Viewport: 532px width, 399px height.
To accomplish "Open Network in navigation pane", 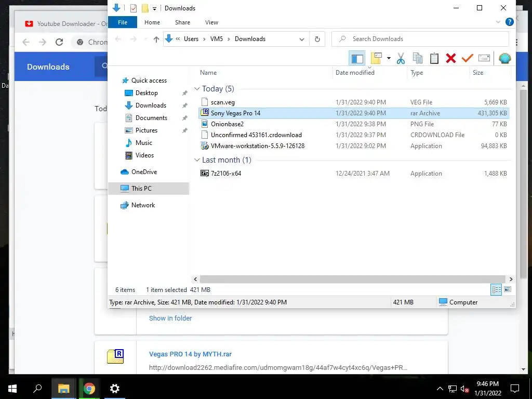I will pos(143,205).
